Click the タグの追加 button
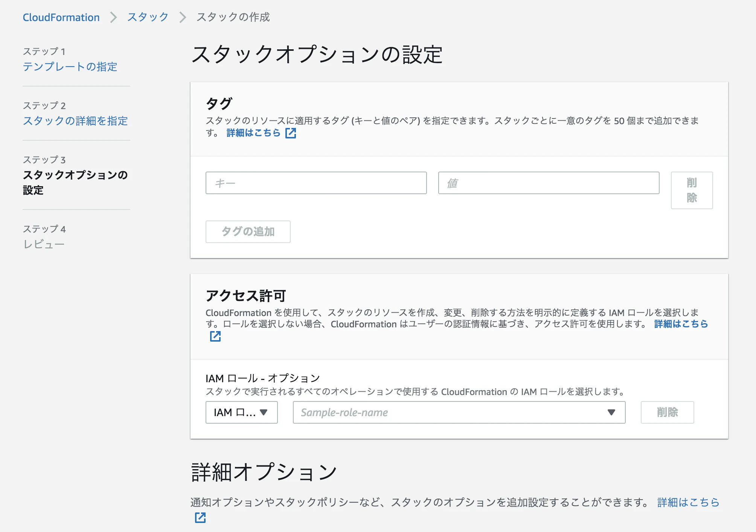 click(x=248, y=231)
